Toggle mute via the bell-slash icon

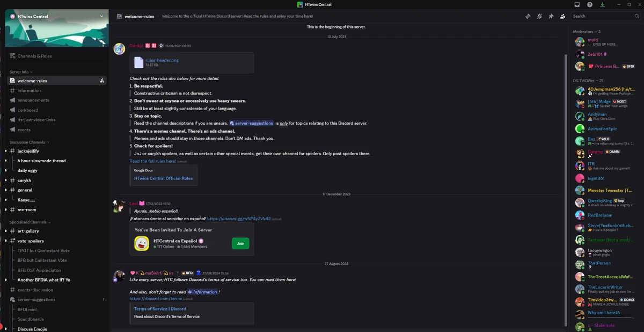pos(539,16)
